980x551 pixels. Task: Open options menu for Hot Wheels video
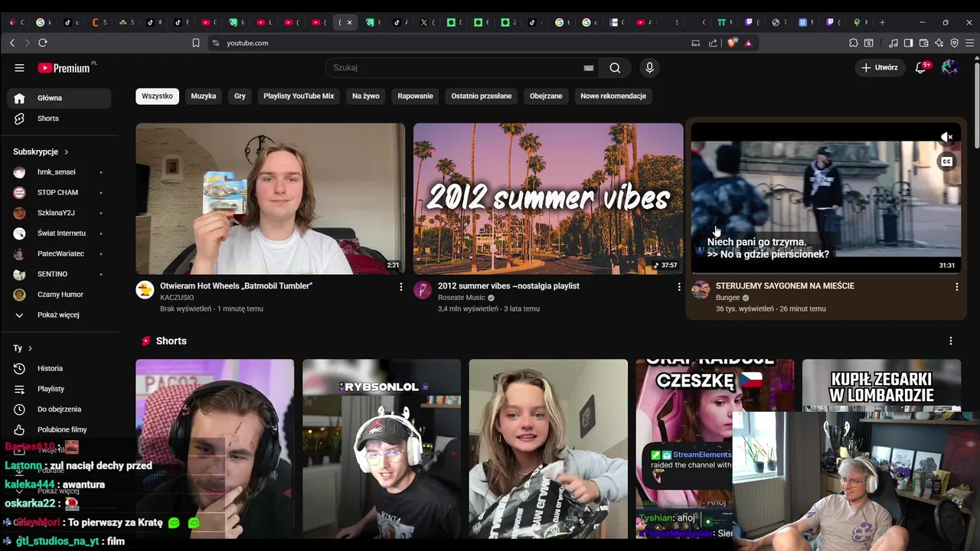pyautogui.click(x=400, y=286)
